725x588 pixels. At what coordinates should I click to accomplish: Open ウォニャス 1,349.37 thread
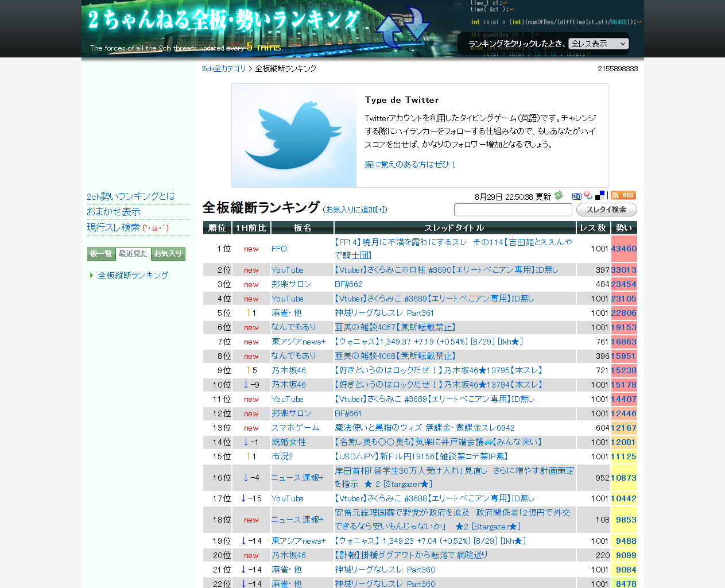[428, 342]
